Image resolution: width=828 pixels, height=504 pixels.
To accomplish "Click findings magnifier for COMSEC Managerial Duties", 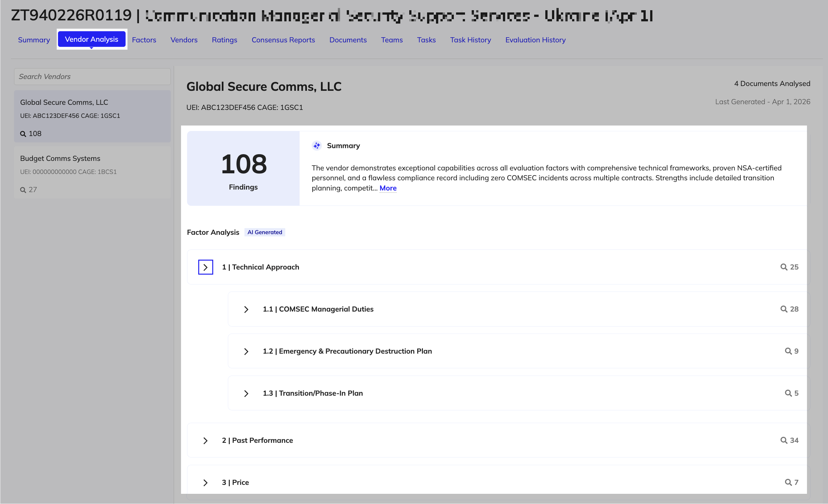I will click(784, 309).
